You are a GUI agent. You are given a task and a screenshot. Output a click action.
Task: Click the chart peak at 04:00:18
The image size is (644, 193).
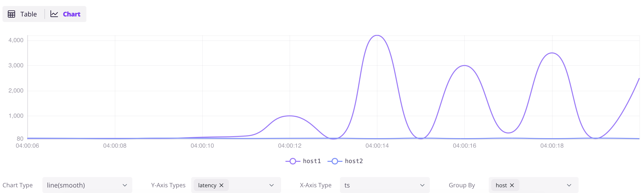coord(552,53)
